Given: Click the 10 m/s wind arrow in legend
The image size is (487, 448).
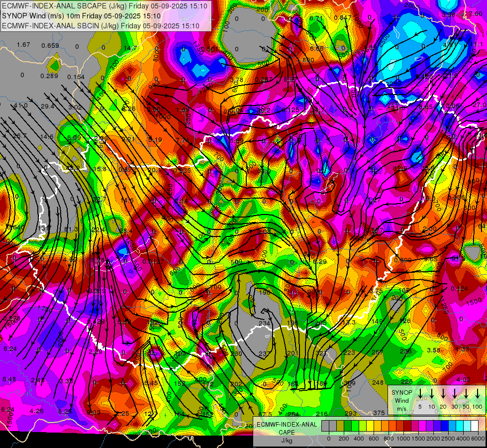Looking at the screenshot, I should click(431, 394).
